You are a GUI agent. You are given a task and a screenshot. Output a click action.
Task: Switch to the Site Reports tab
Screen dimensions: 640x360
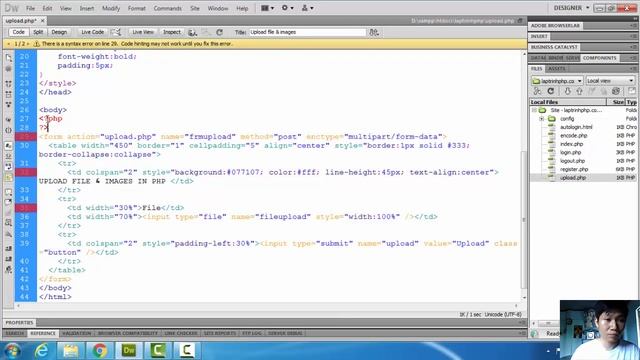point(220,333)
